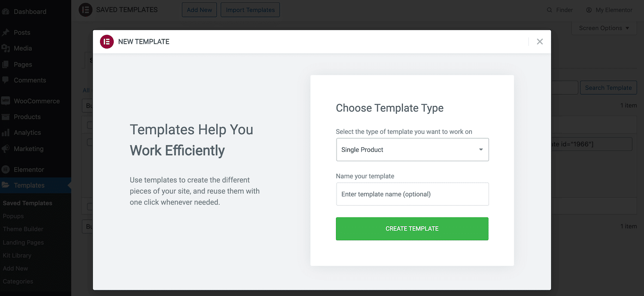The image size is (644, 296).
Task: Click the My Elementor account icon
Action: [588, 9]
